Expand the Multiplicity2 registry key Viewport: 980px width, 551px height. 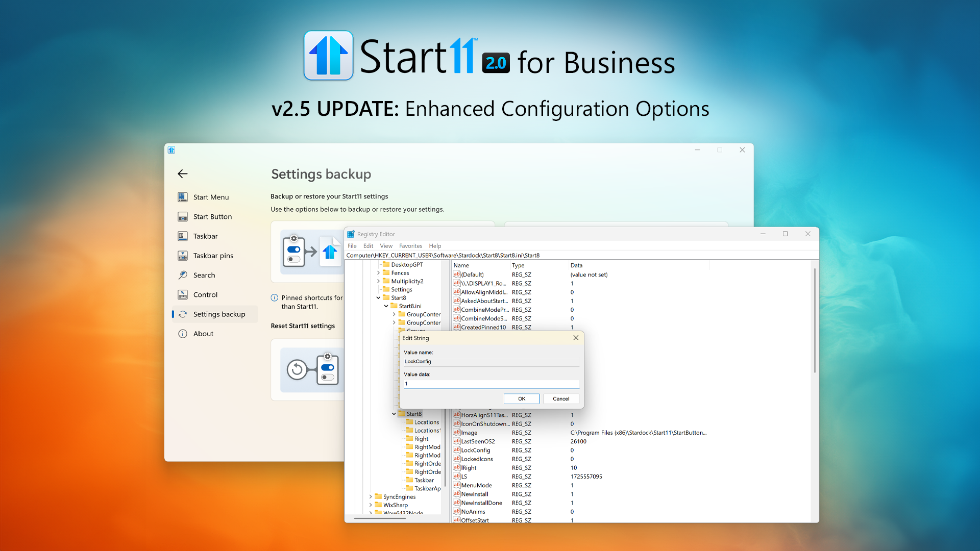click(x=378, y=281)
